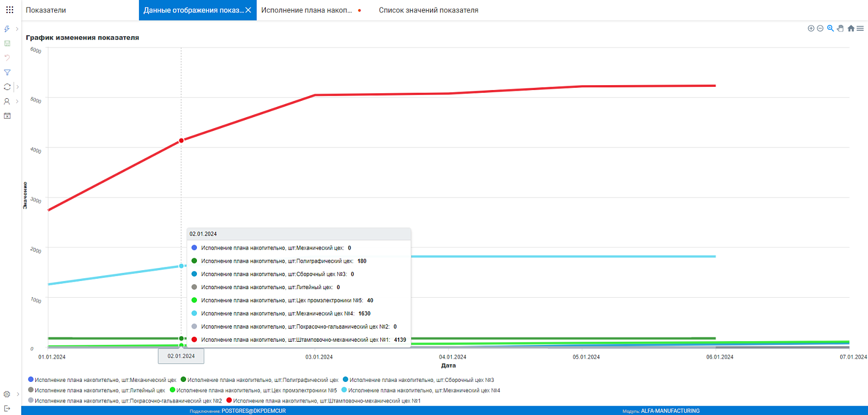
Task: Open the chart hamburger menu
Action: [x=860, y=28]
